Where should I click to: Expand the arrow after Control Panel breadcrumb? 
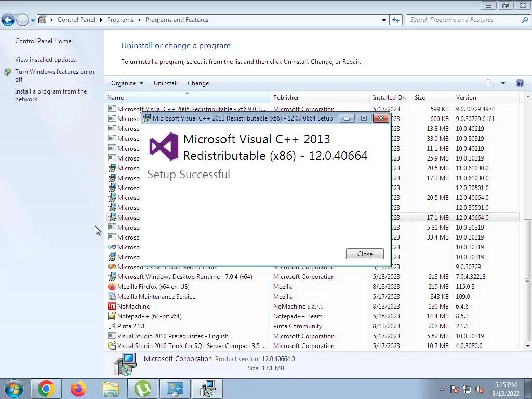[101, 20]
